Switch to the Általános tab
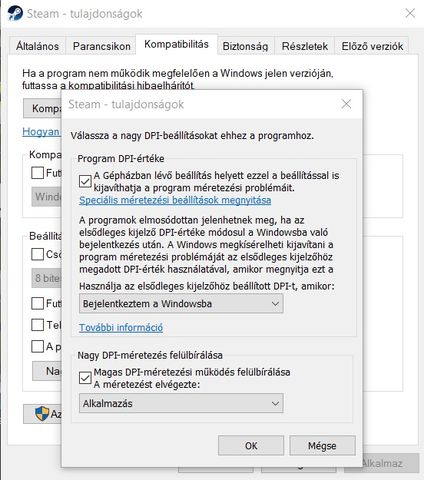Viewport: 424px width, 480px height. (x=37, y=46)
